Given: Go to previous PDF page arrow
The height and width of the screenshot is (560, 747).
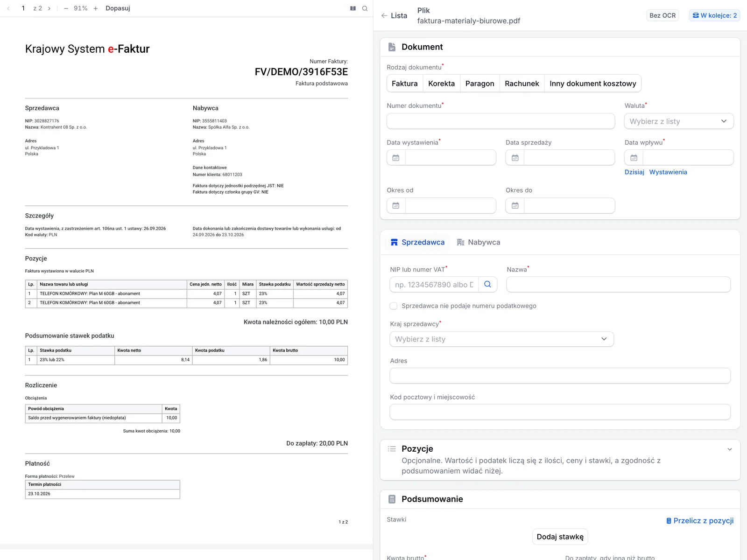Looking at the screenshot, I should pyautogui.click(x=8, y=8).
